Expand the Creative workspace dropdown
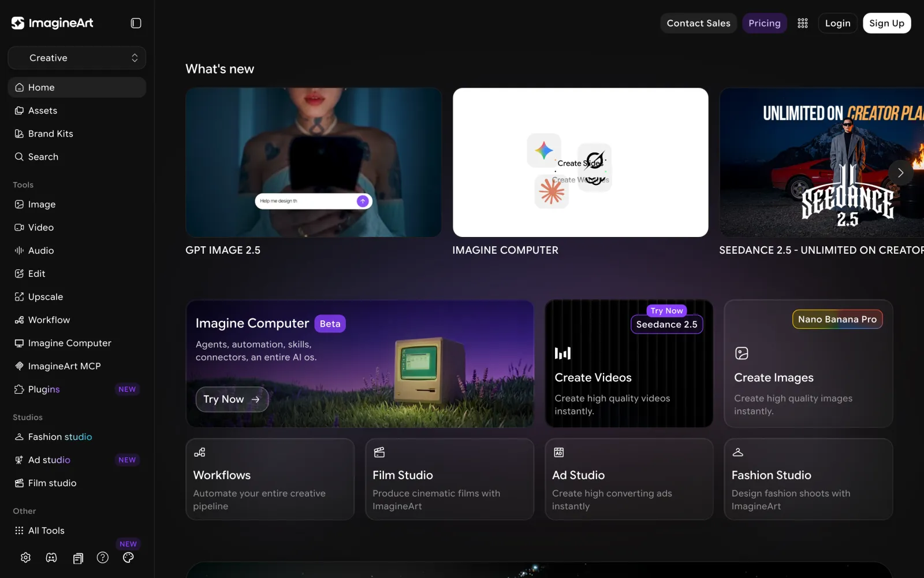 (77, 58)
